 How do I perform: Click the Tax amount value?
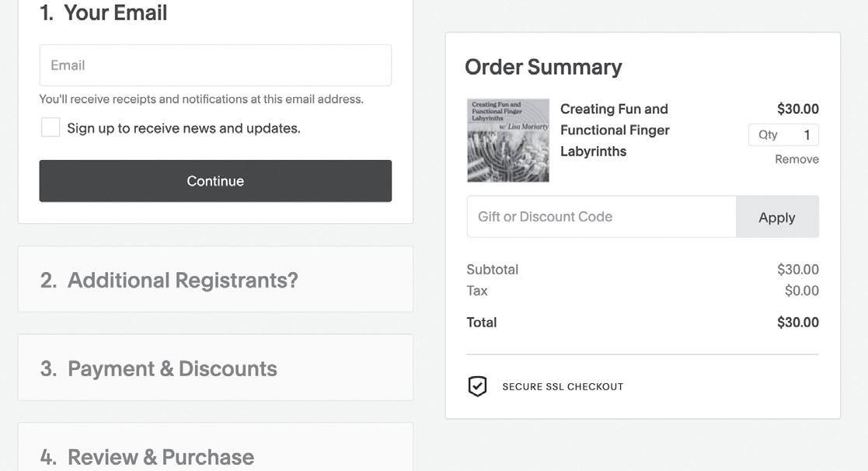(x=801, y=291)
